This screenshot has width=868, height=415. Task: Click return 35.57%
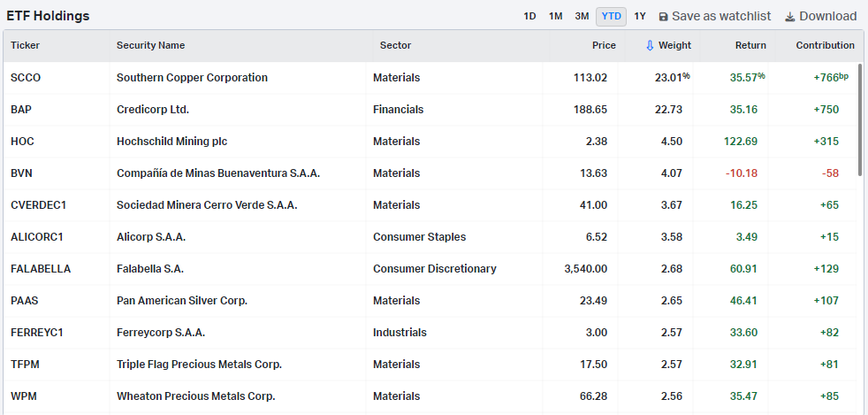click(747, 78)
